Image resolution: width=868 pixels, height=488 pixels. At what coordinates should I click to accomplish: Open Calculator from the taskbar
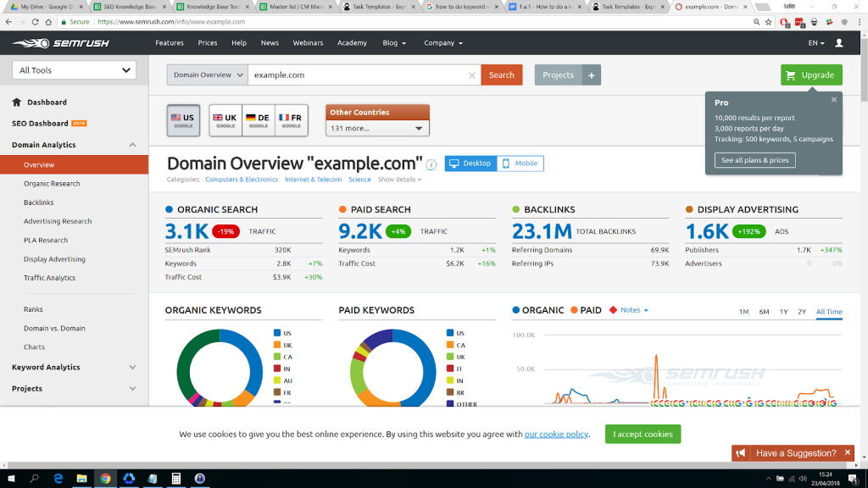tap(176, 479)
